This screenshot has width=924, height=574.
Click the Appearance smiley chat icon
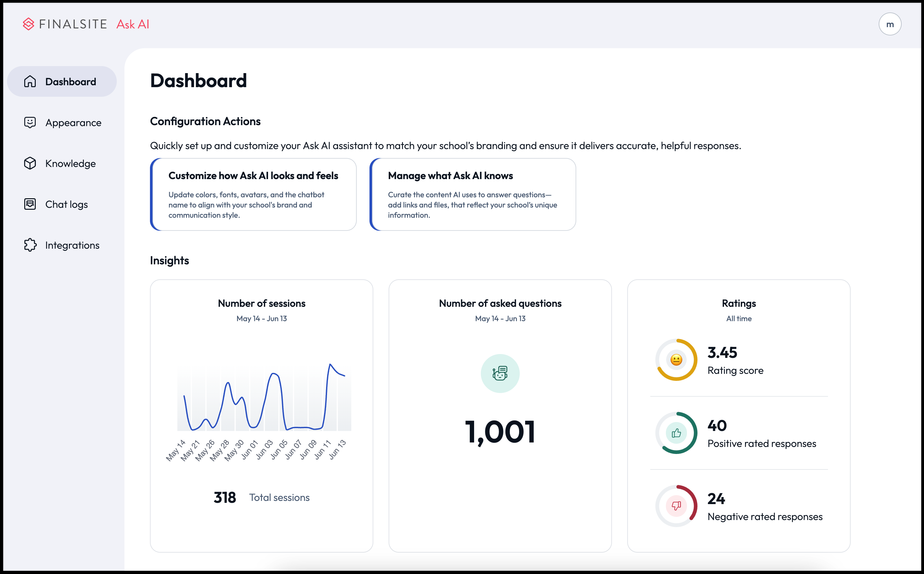pos(30,122)
